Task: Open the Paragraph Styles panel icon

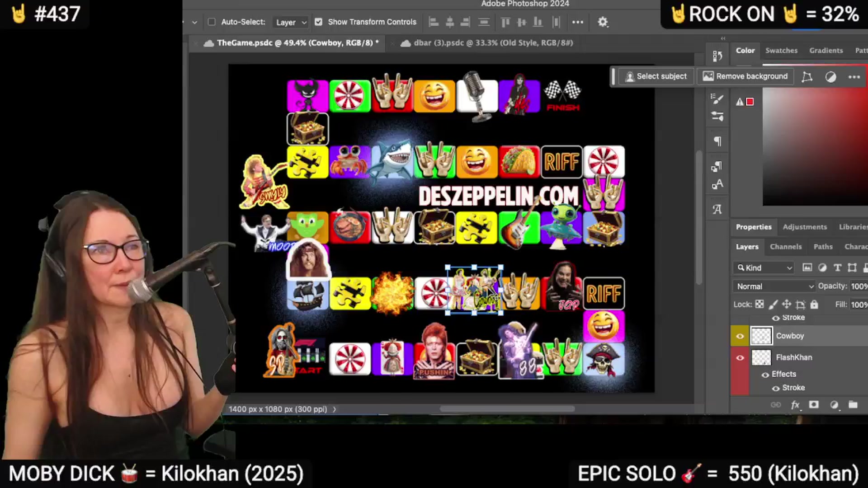Action: pos(717,166)
